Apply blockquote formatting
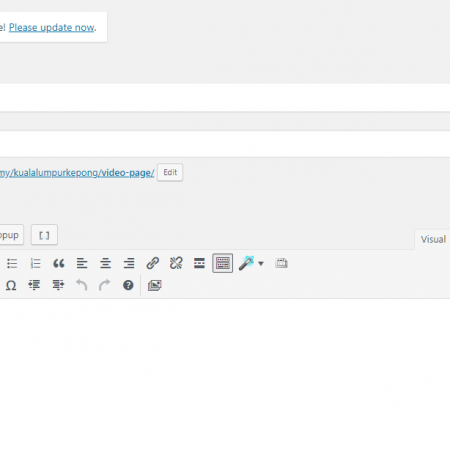The width and height of the screenshot is (450, 450). pyautogui.click(x=59, y=263)
